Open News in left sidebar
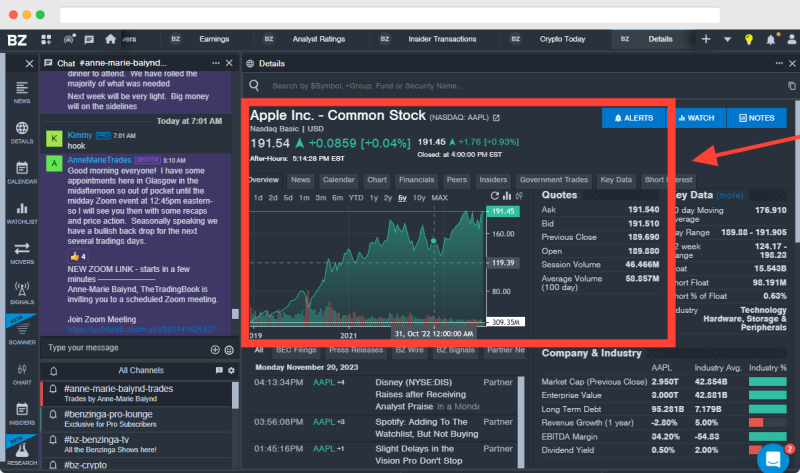The width and height of the screenshot is (800, 473). coord(22,92)
